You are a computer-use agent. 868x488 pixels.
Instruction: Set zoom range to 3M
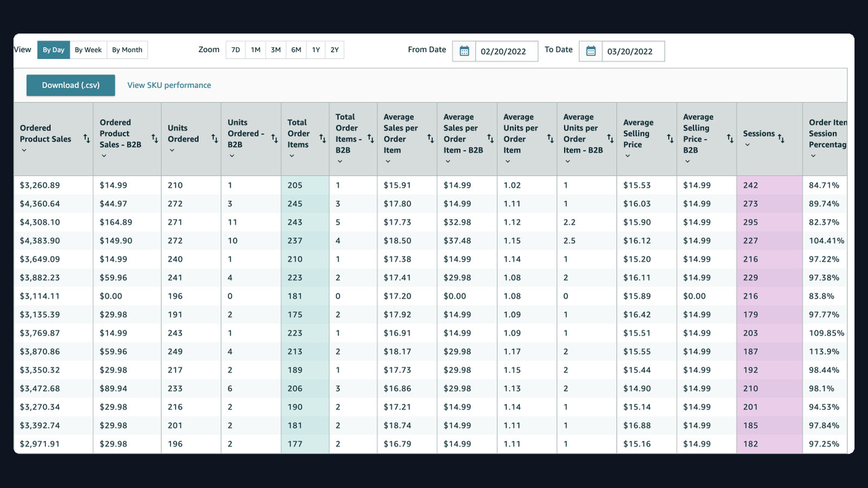tap(276, 50)
